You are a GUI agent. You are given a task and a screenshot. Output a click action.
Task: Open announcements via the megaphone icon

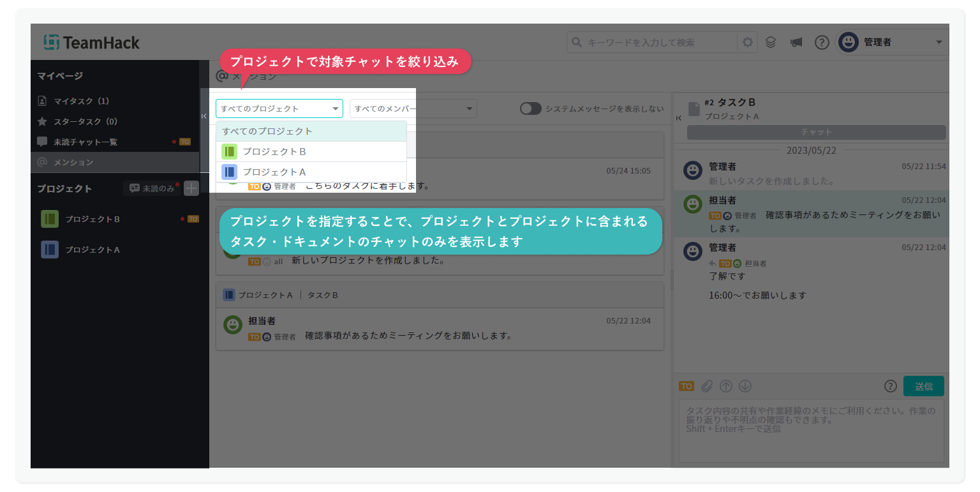click(796, 43)
